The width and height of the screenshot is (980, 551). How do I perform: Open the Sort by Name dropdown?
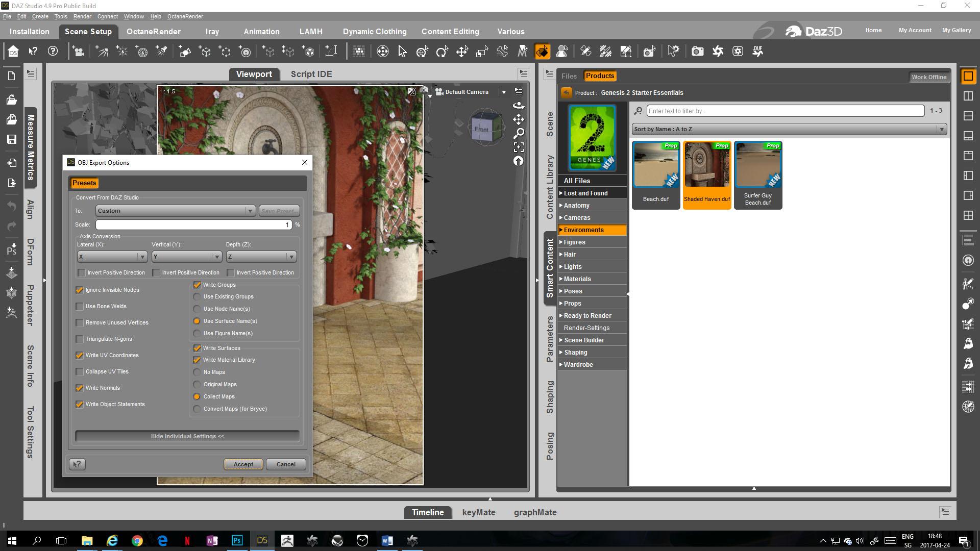[x=789, y=129]
